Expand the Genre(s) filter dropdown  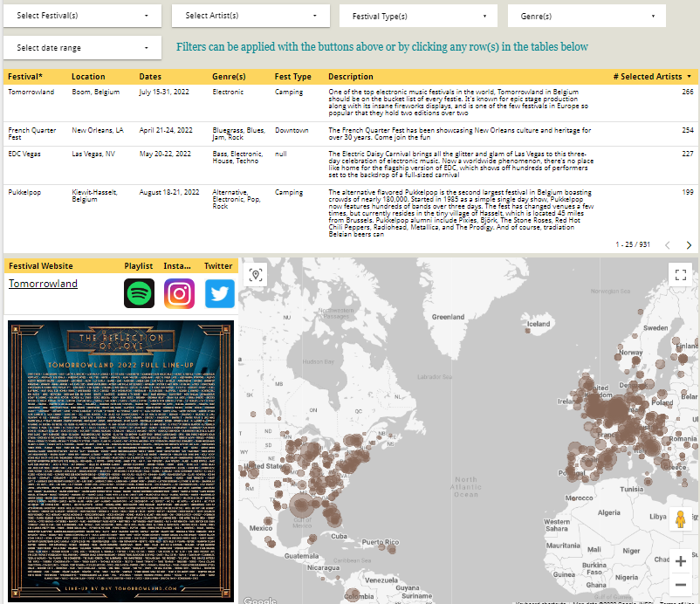tap(587, 16)
